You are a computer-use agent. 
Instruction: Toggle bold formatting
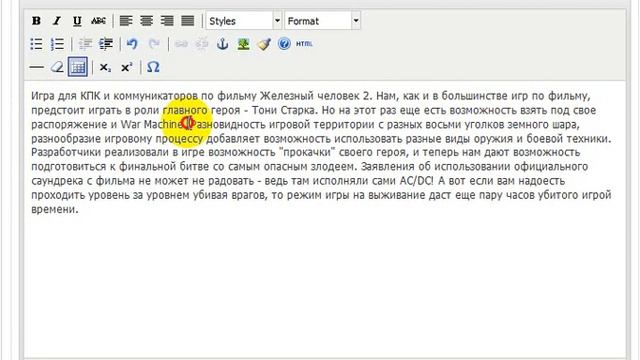(x=36, y=21)
